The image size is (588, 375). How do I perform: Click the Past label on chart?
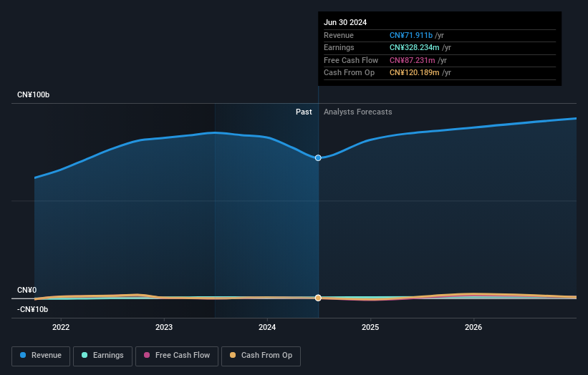coord(304,112)
